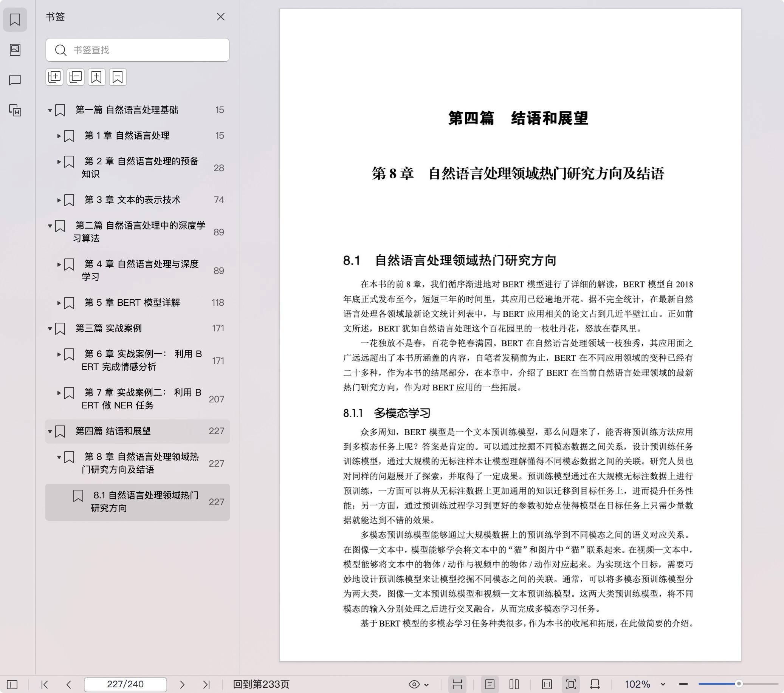
Task: Open the convert-to-Word icon in sidebar
Action: click(x=15, y=110)
